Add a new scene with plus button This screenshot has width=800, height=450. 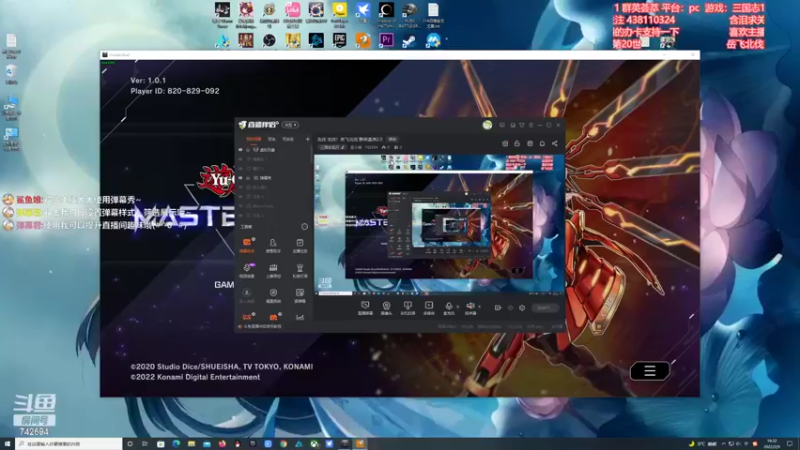[x=307, y=139]
